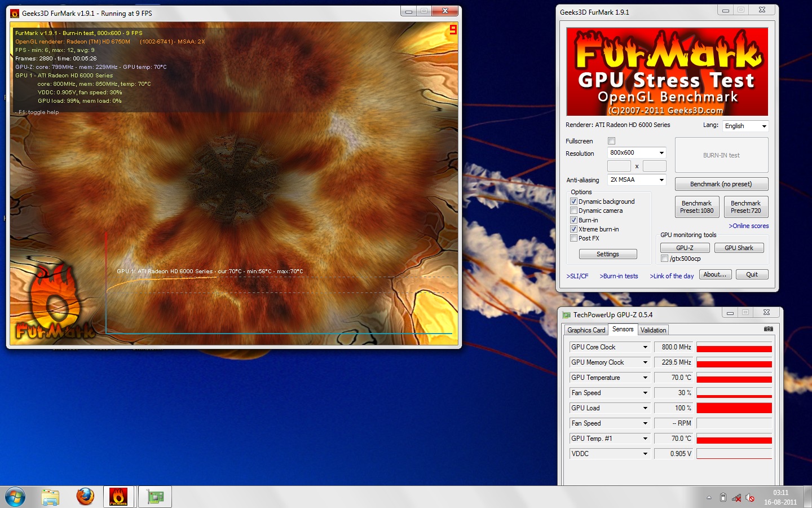Launch GPU-Z from GPU monitoring tools
Viewport: 812px width, 508px height.
685,248
